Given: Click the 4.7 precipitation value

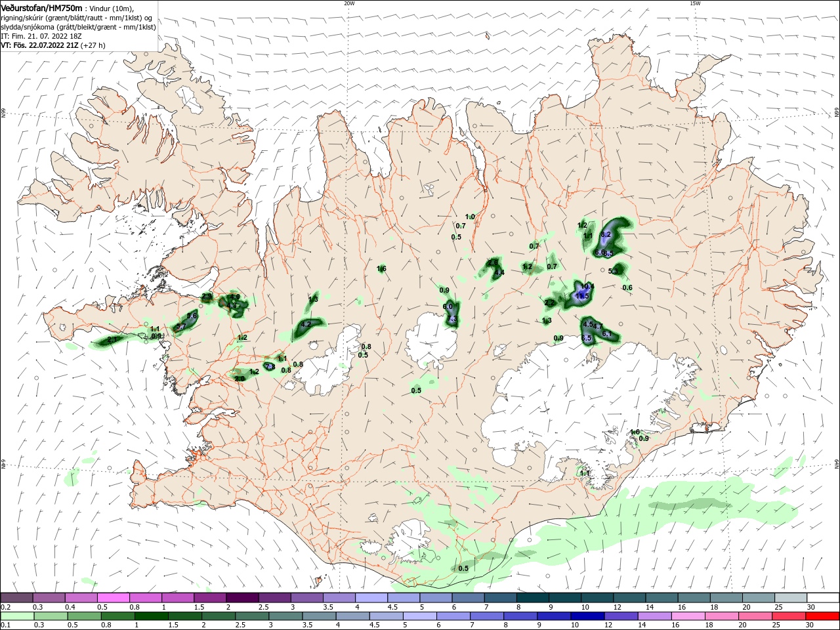Looking at the screenshot, I should pos(598,326).
